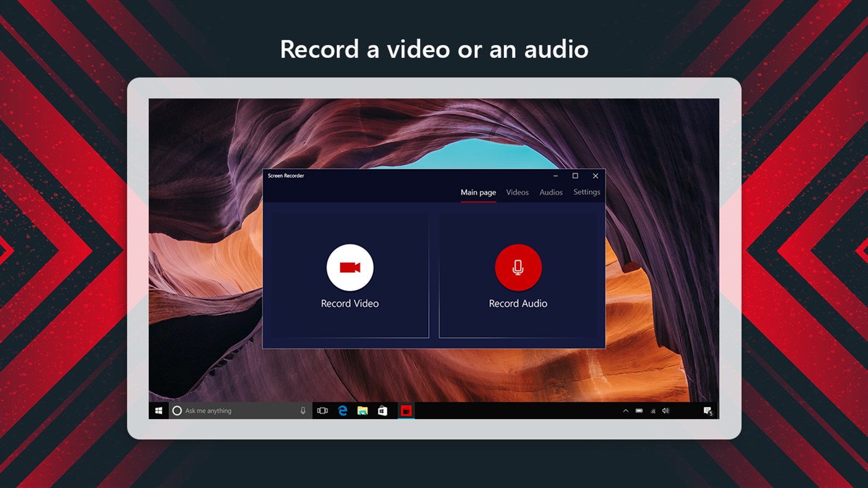Open network settings from the system tray
This screenshot has height=488, width=868.
point(651,410)
